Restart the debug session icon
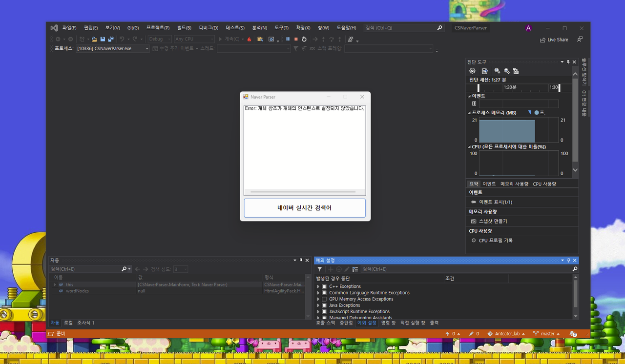Image resolution: width=625 pixels, height=364 pixels. pos(304,39)
